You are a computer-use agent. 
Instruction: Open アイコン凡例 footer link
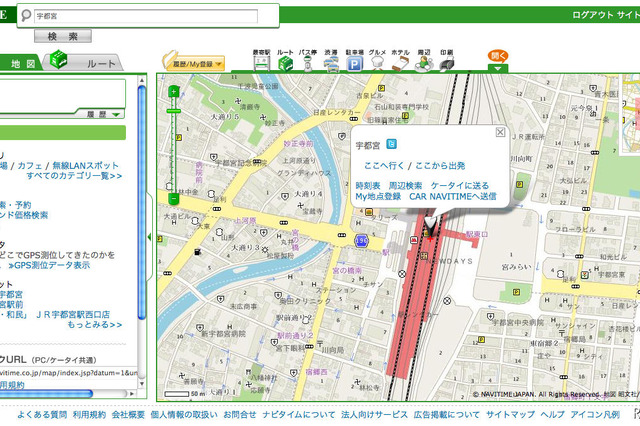point(595,415)
